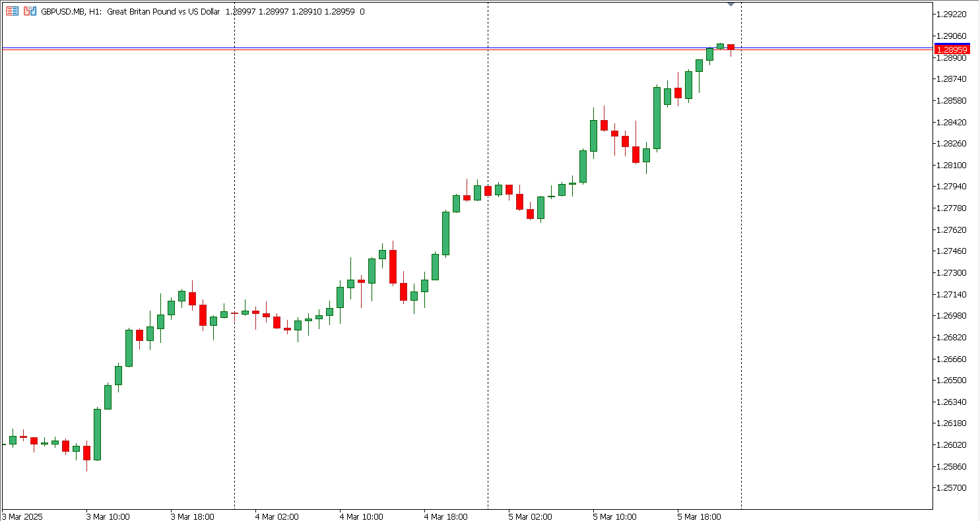This screenshot has width=980, height=521.
Task: Click the 1.29220 price axis label
Action: tap(951, 15)
